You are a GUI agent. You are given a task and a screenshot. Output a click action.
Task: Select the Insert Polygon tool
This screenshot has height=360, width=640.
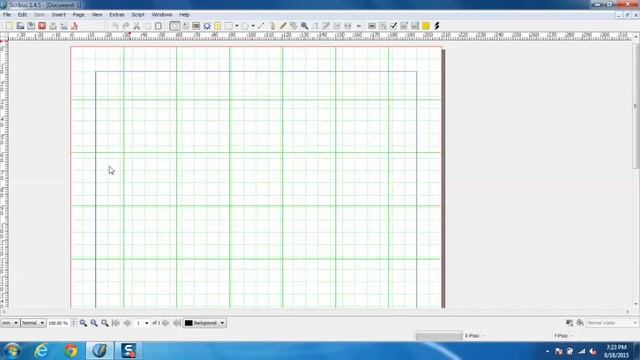245,26
